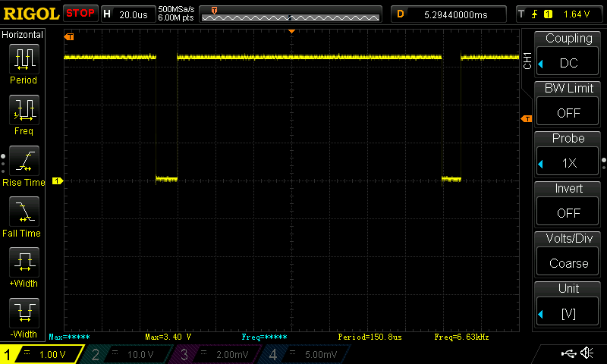This screenshot has width=607, height=364.
Task: Click the Period=150.8us measurement
Action: [x=370, y=337]
